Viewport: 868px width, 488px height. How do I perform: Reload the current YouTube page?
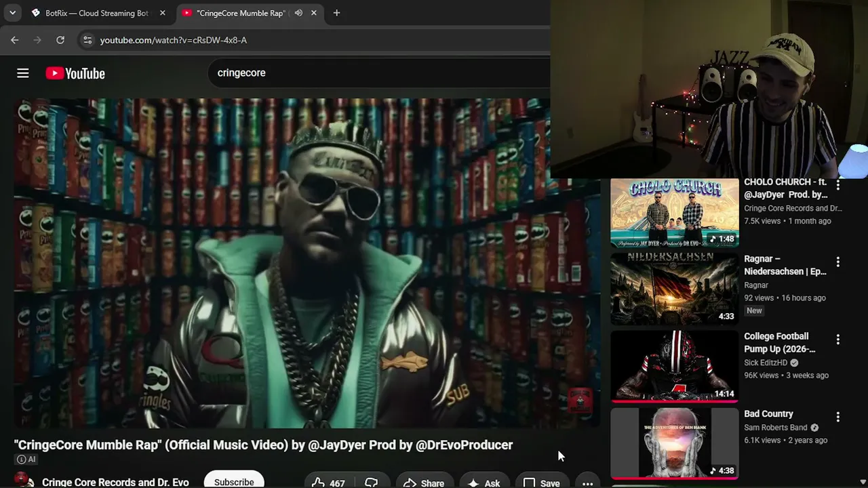[60, 40]
